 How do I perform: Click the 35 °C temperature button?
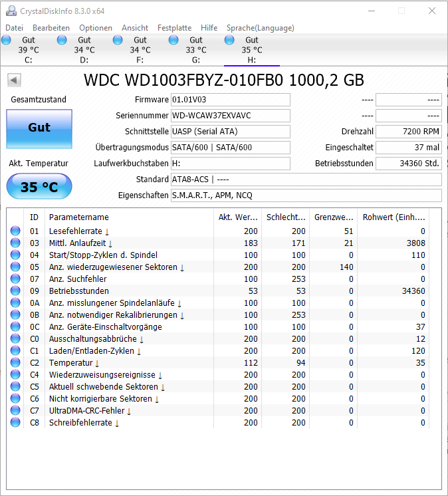(x=39, y=186)
